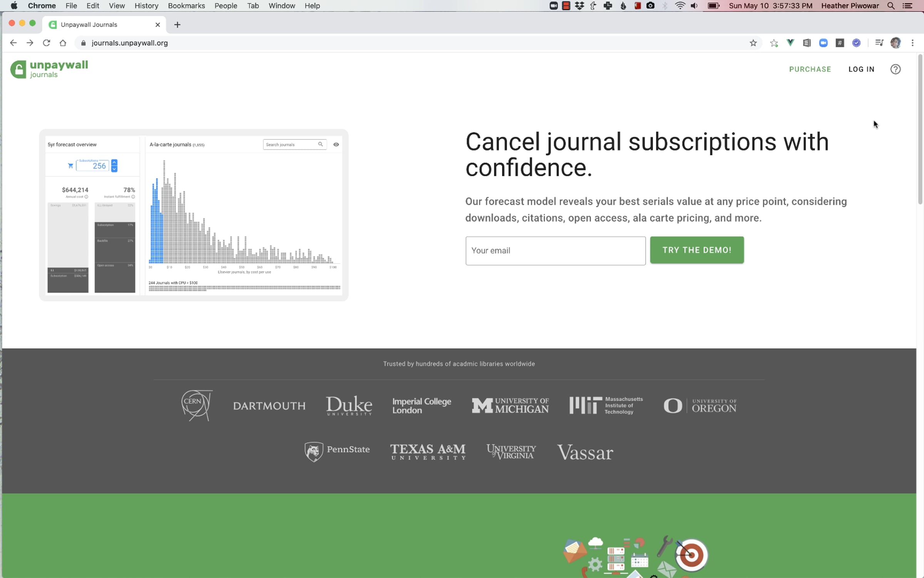Open the PURCHASE link
The image size is (924, 578).
tap(810, 69)
